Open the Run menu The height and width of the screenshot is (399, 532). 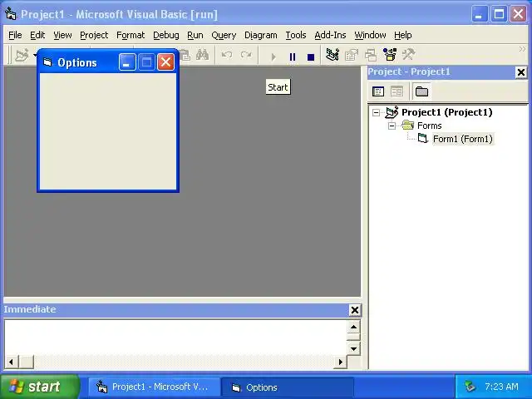[195, 35]
